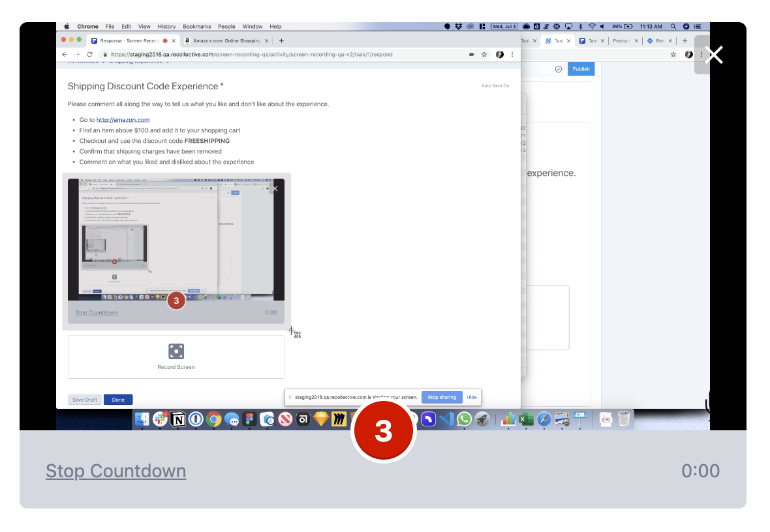Click the Wi-Fi status icon

(x=592, y=26)
